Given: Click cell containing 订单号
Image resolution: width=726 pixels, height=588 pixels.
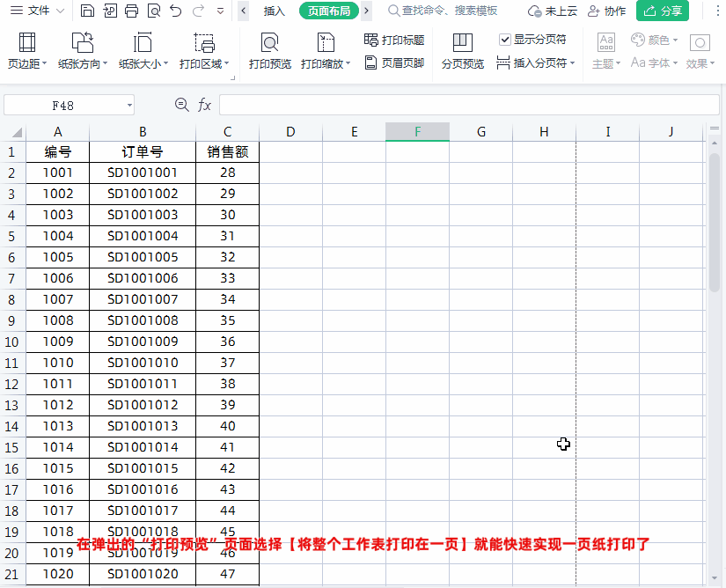Looking at the screenshot, I should click(143, 152).
